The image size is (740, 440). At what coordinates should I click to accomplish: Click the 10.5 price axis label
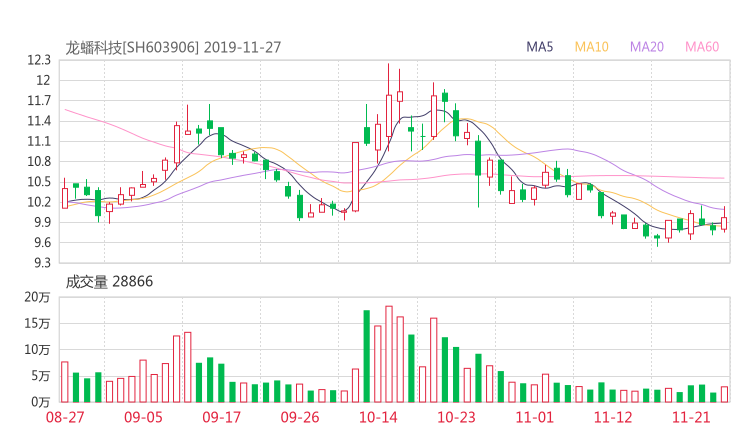tap(39, 182)
